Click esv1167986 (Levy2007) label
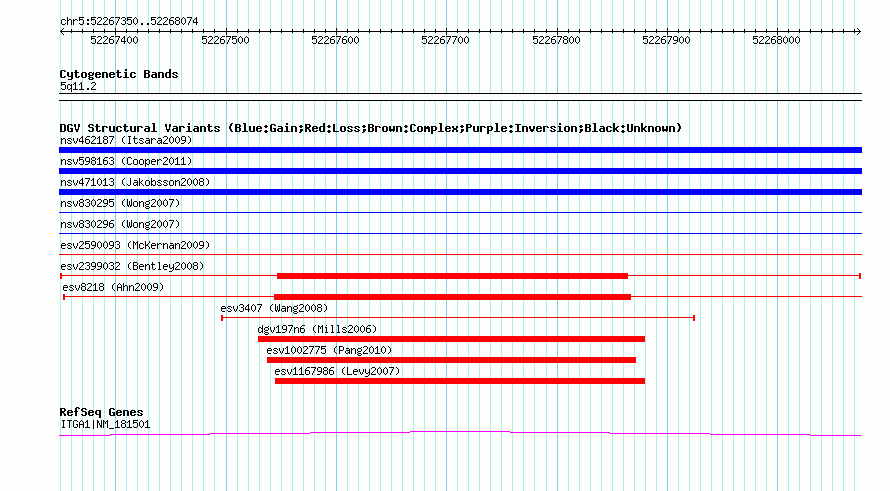Viewport: 890px width, 491px height. (337, 371)
